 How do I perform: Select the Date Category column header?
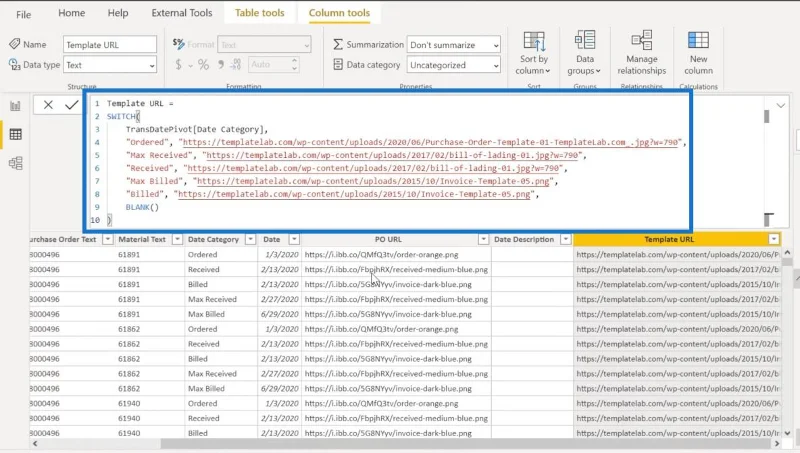(213, 239)
